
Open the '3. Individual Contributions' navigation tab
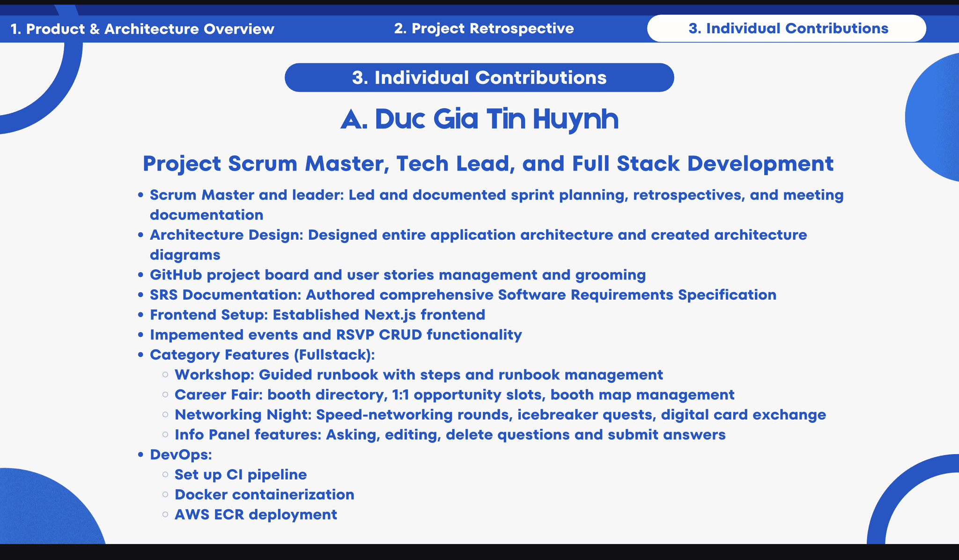pos(787,28)
